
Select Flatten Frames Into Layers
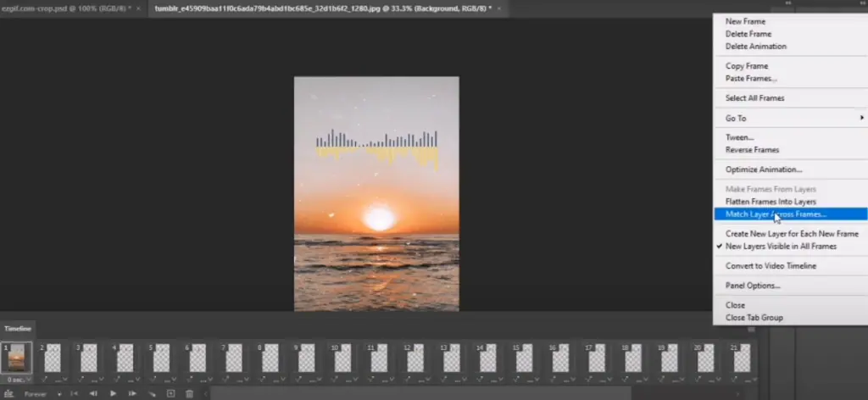tap(771, 202)
